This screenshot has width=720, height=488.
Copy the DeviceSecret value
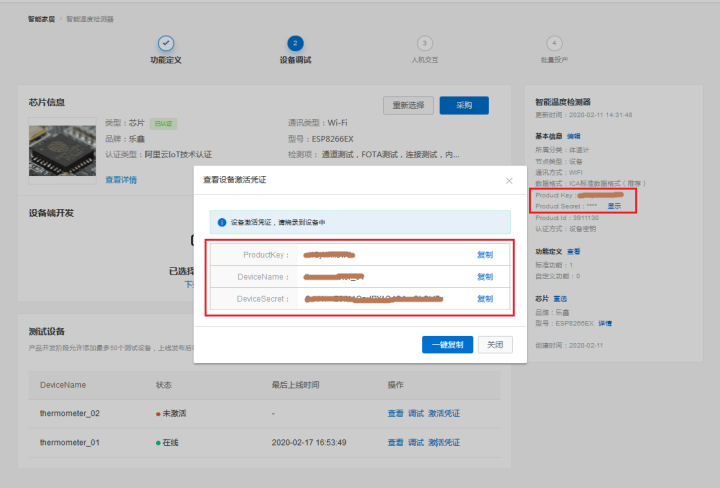[485, 299]
